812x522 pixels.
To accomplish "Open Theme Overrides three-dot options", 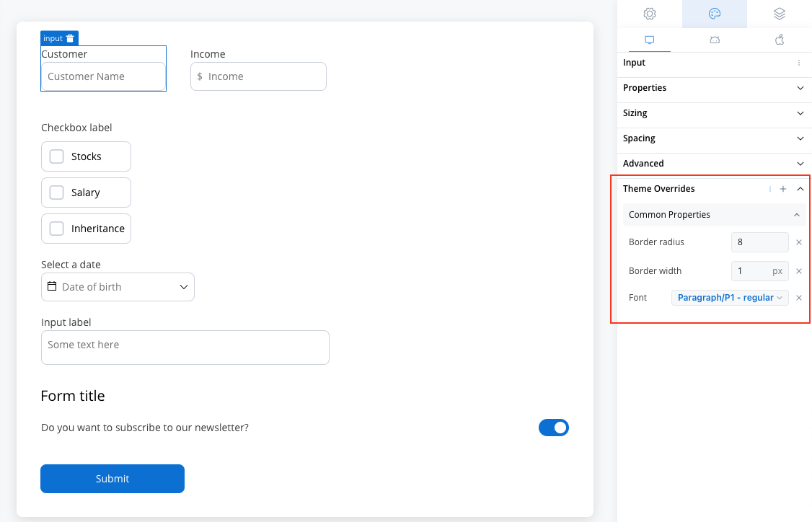I will (770, 189).
